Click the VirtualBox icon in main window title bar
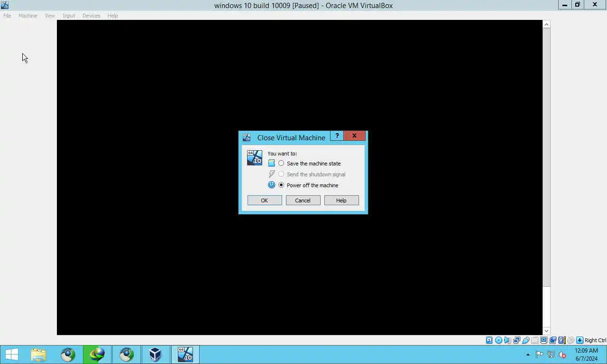The height and width of the screenshot is (364, 607). click(5, 5)
